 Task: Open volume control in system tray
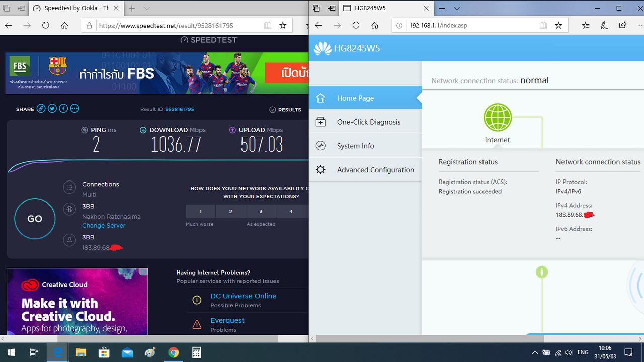[569, 352]
